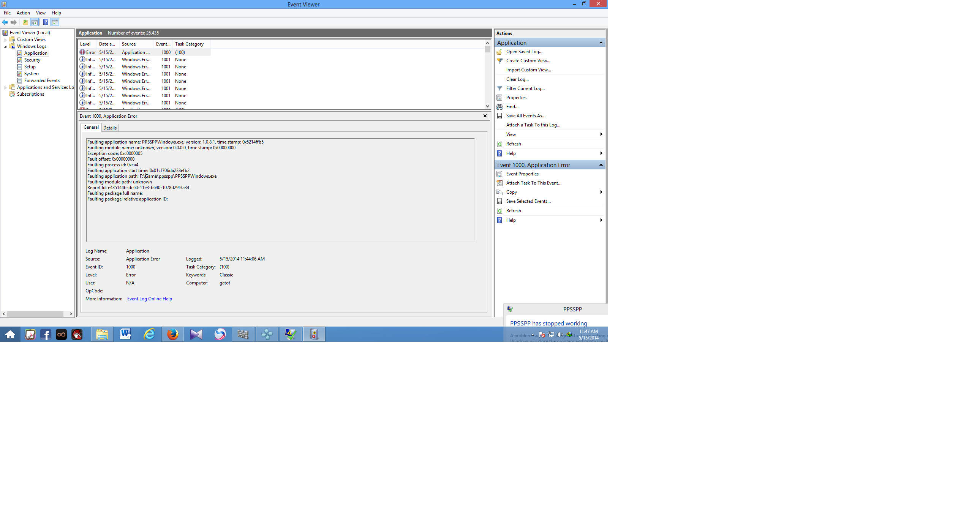Collapse the Windows Logs tree node
This screenshot has width=980, height=521.
[x=5, y=46]
